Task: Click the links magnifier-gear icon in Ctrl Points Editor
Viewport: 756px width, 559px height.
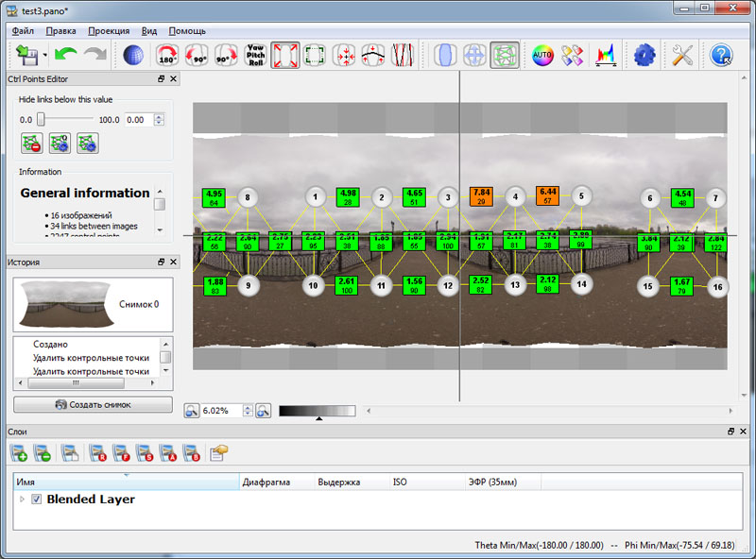Action: [60, 144]
